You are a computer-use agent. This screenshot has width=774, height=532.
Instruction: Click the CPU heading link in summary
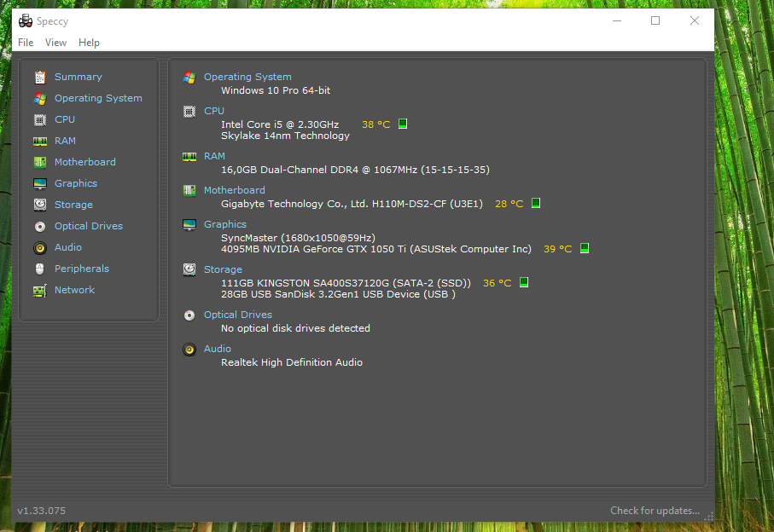(213, 111)
